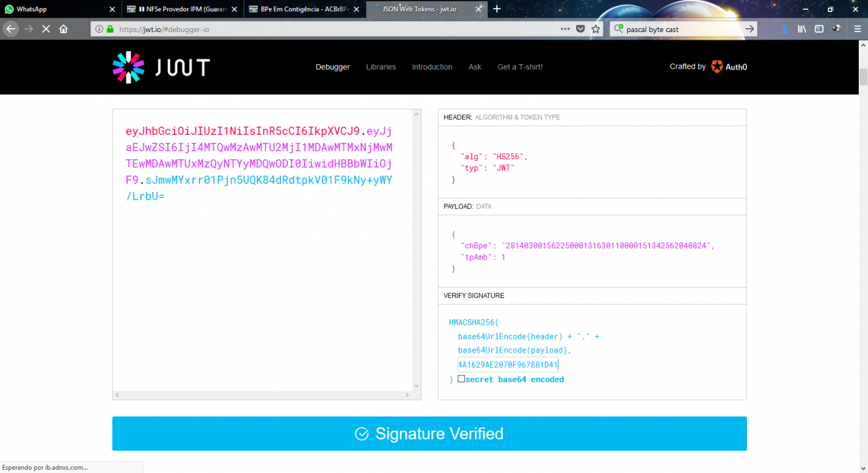Viewport: 868px width, 473px height.
Task: Close the NFSe Provedor IPM tab
Action: [234, 9]
